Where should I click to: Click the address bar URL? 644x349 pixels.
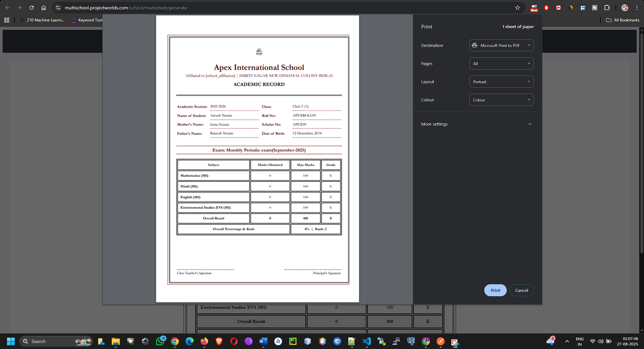[x=126, y=8]
